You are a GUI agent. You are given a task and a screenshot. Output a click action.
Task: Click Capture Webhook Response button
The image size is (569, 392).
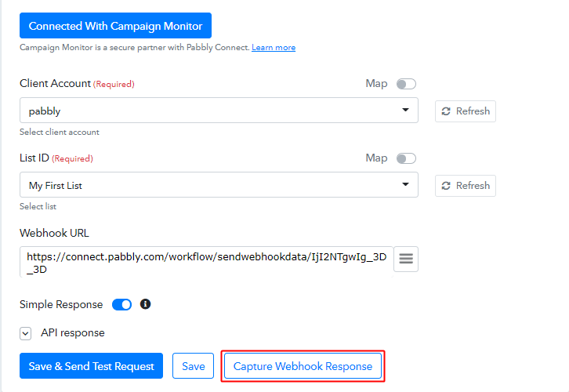point(303,366)
